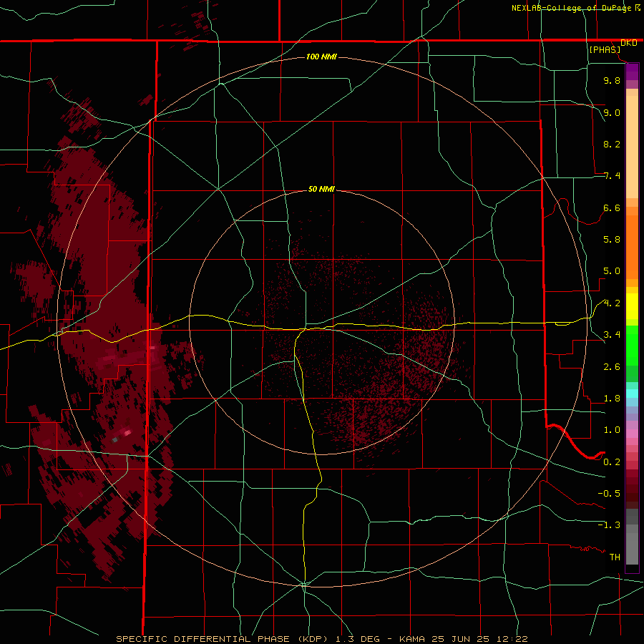
Task: Click the 5.0 legend value
Action: pos(612,271)
